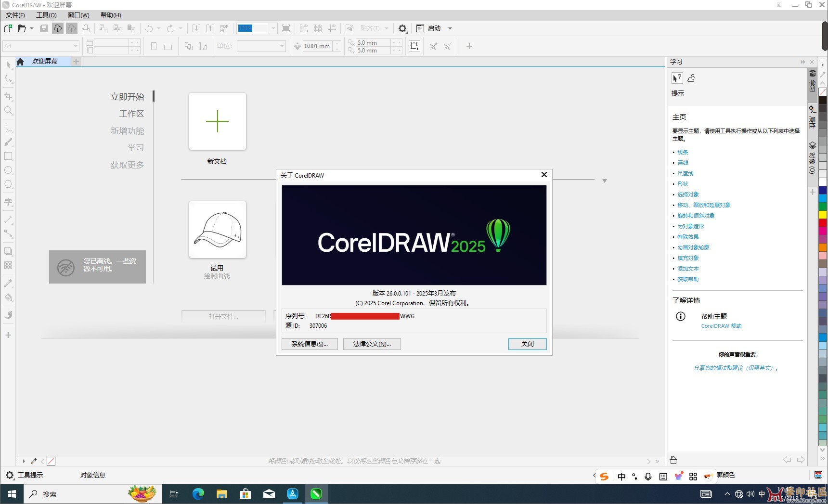Select the Pick tool in toolbox
This screenshot has width=828, height=504.
pyautogui.click(x=8, y=65)
